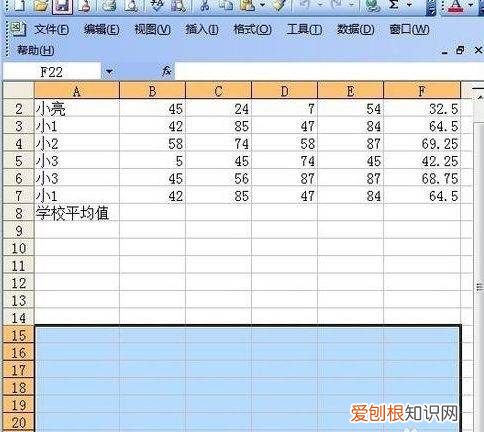Open the 工具(T) menu
The height and width of the screenshot is (432, 484).
[304, 30]
